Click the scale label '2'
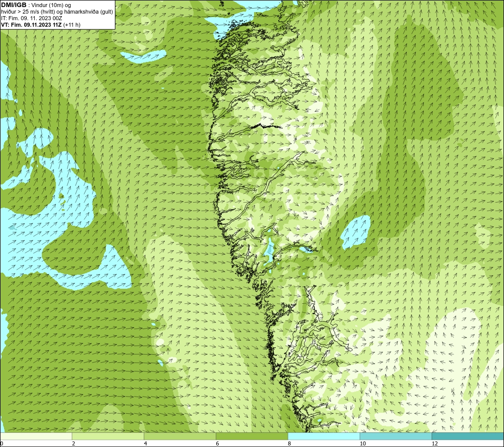Viewport: 504px width, 447px height. click(x=74, y=444)
